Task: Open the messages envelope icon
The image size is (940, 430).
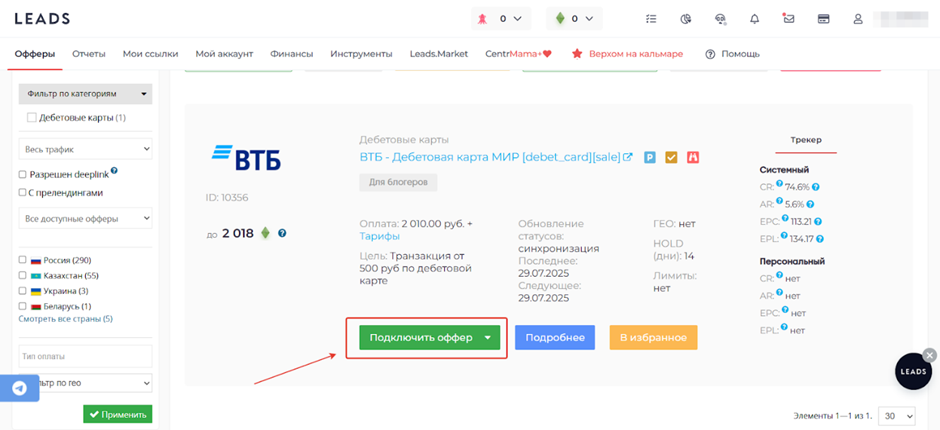Action: (x=789, y=19)
